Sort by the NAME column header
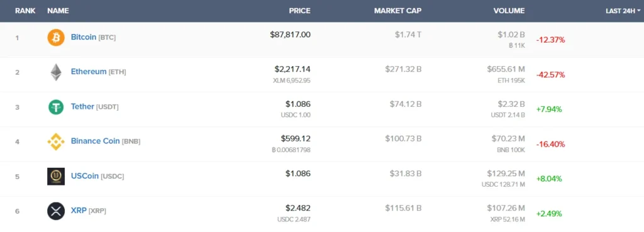Image resolution: width=644 pixels, height=232 pixels. point(58,11)
